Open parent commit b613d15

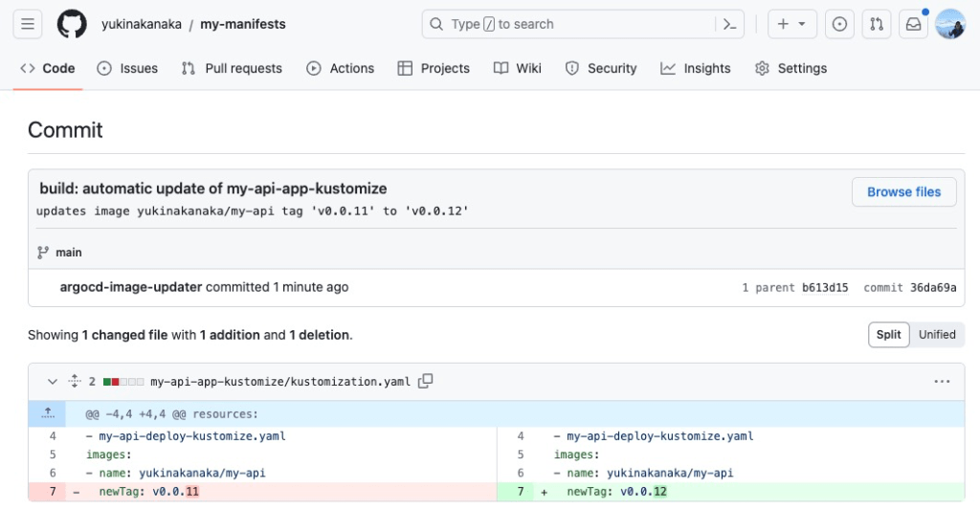[825, 287]
